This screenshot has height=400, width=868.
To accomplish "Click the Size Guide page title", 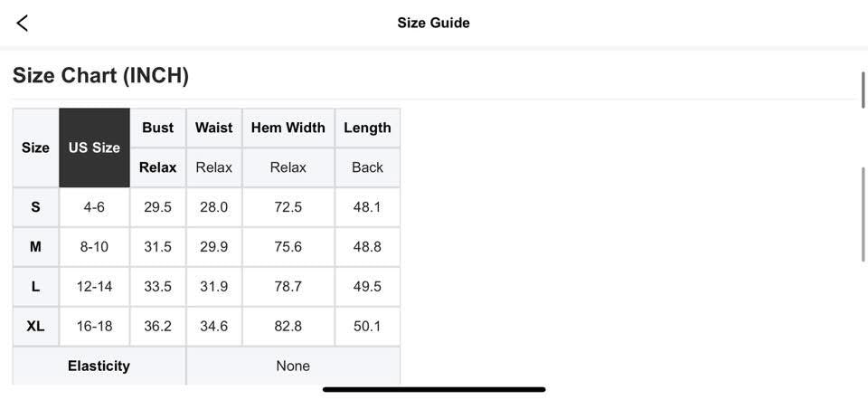I will point(433,23).
